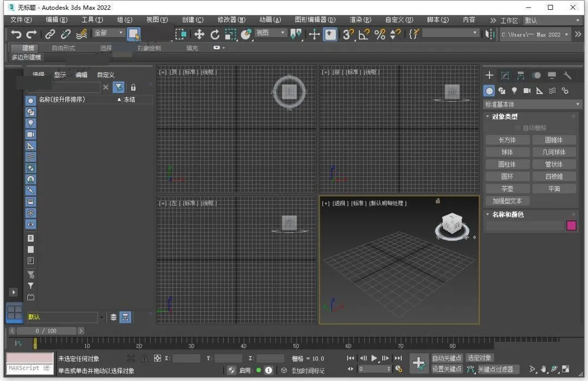Toggle the 自动关键点 auto key mode
This screenshot has height=381, width=588.
coord(447,358)
